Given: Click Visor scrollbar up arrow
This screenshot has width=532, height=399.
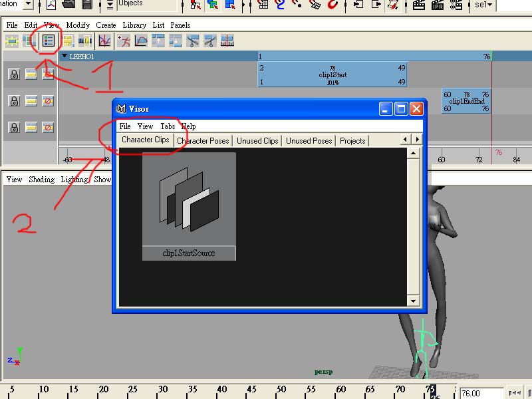Looking at the screenshot, I should click(x=413, y=154).
